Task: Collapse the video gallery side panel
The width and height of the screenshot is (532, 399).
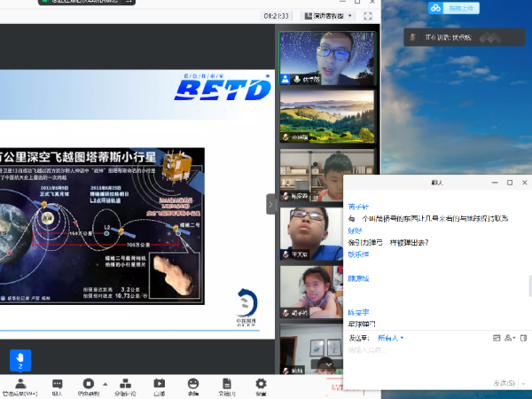Action: tap(271, 204)
